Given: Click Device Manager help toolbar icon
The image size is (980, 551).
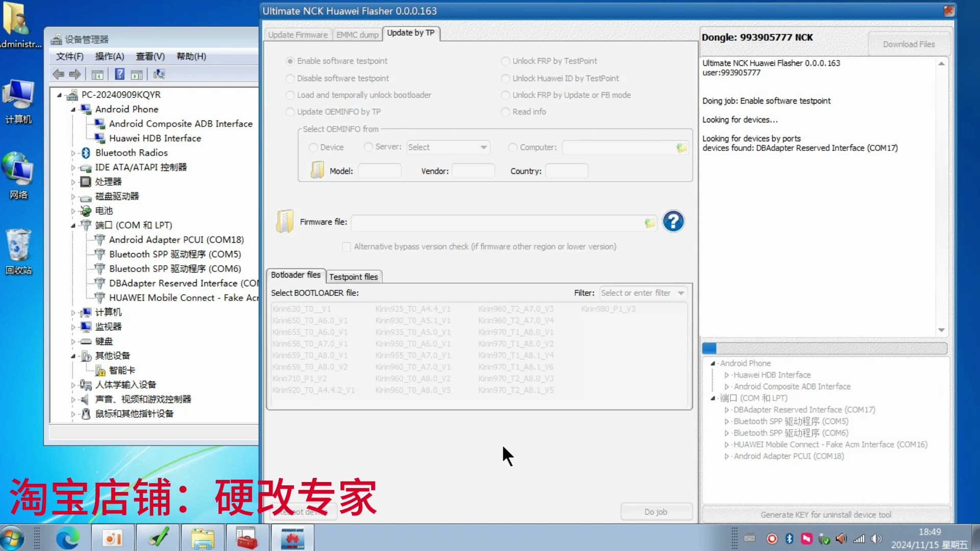Looking at the screenshot, I should (x=119, y=74).
